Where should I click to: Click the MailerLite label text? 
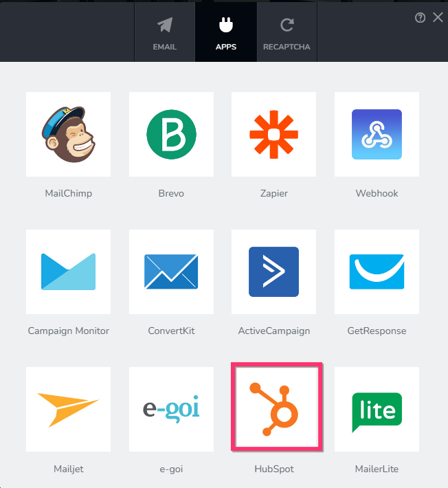(377, 469)
